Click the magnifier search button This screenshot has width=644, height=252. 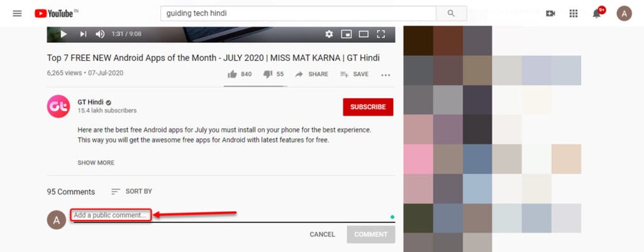click(452, 14)
